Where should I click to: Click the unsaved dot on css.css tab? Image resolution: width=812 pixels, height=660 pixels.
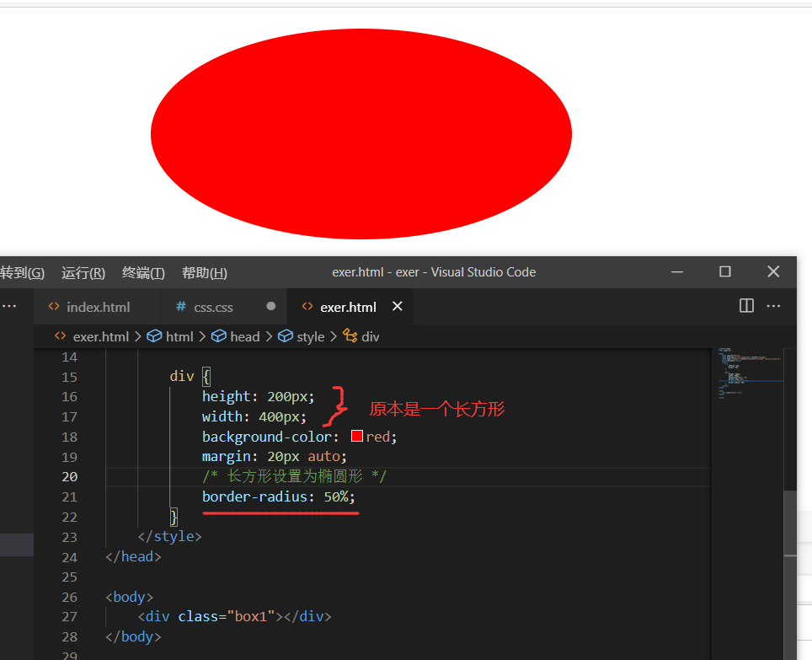pyautogui.click(x=271, y=306)
